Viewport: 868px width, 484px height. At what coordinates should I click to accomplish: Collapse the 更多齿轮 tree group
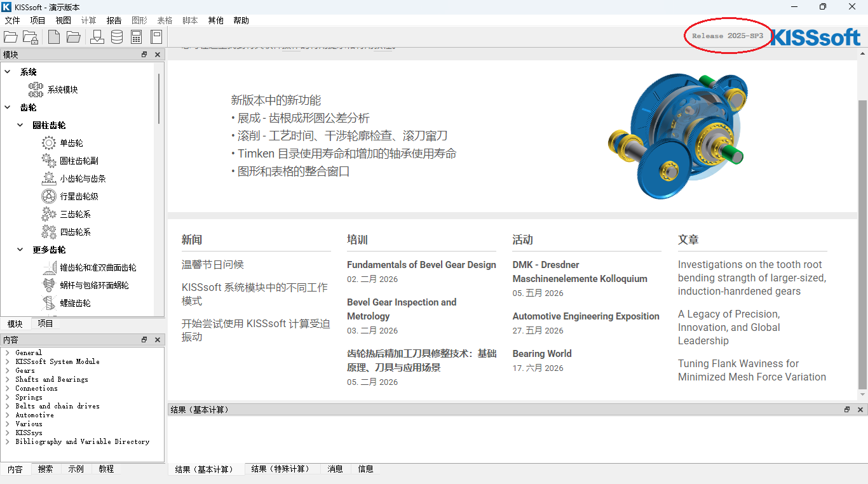point(20,250)
